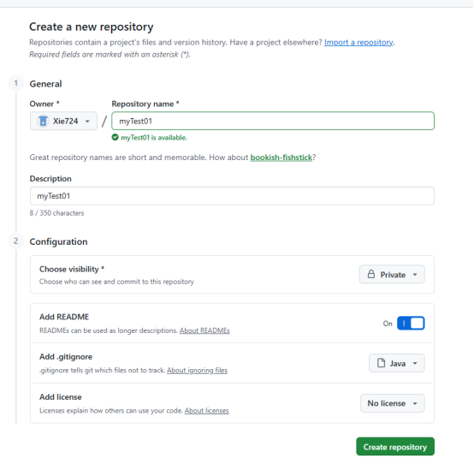Click the lock icon beside Private
The image size is (474, 476).
tap(371, 275)
